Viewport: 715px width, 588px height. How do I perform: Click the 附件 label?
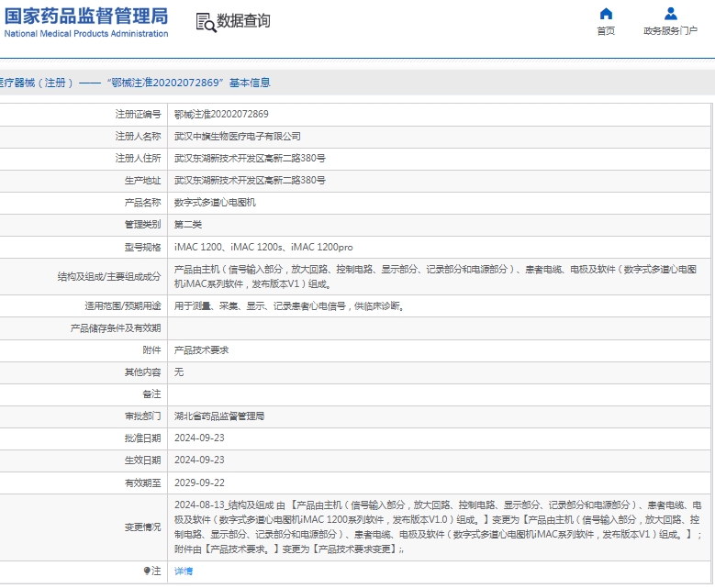point(151,350)
